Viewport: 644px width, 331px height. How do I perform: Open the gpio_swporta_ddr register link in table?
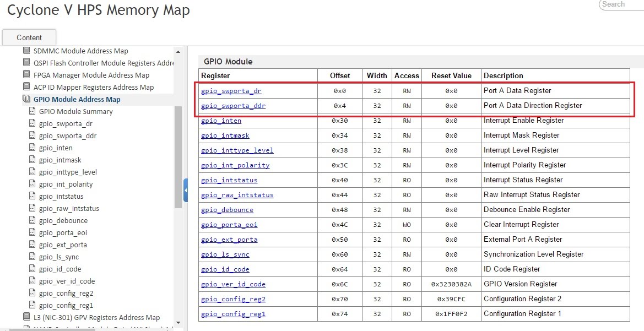(233, 106)
